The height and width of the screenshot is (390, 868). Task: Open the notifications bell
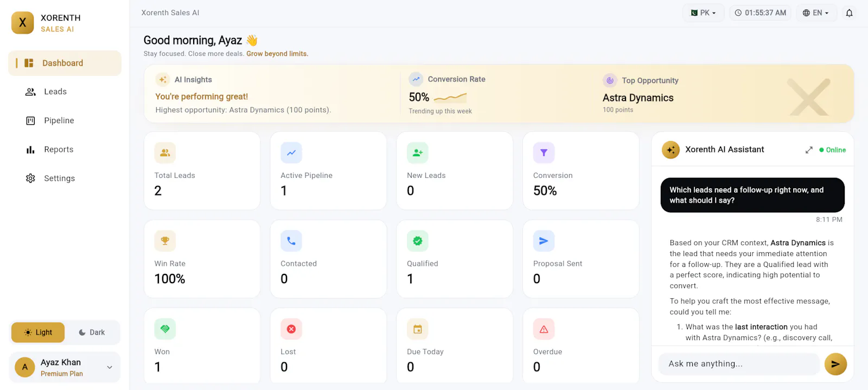click(849, 13)
